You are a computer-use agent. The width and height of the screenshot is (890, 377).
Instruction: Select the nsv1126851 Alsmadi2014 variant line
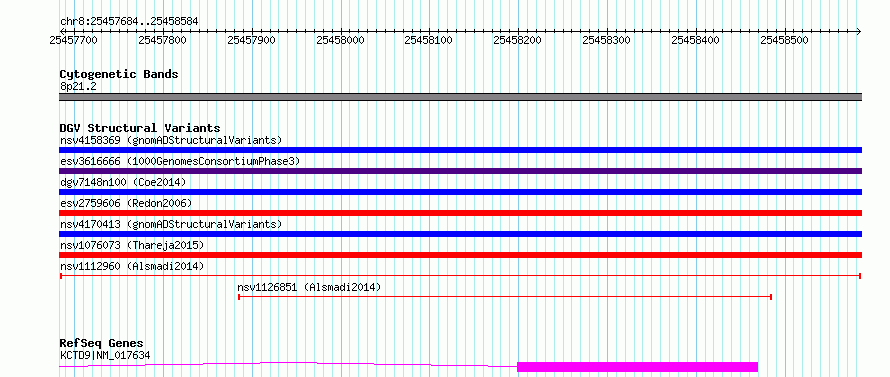point(505,296)
